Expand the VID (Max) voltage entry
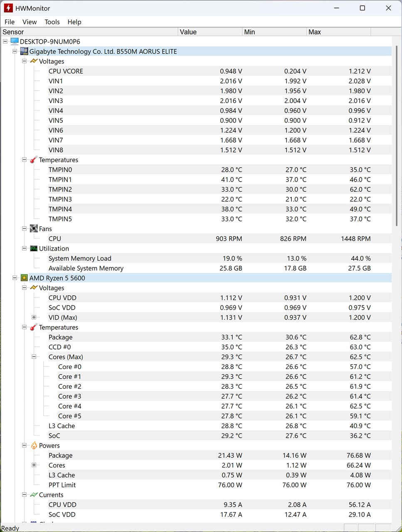The image size is (402, 532). click(34, 318)
